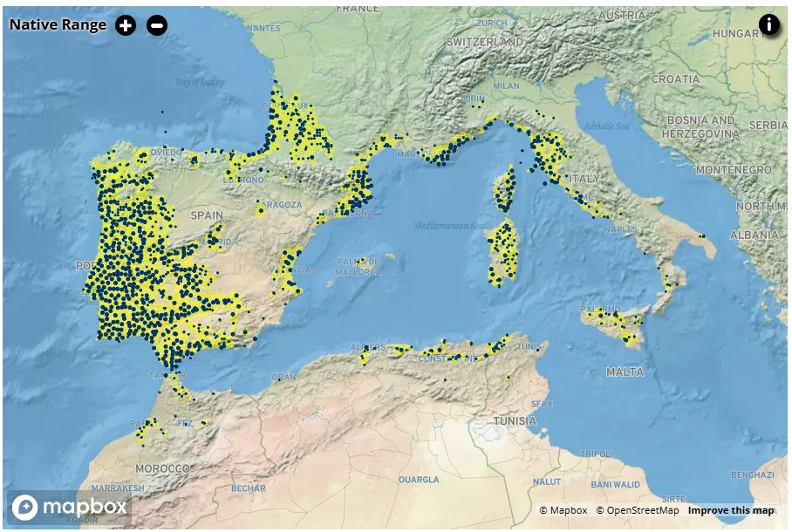Open the © Mapbox attribution link
The image size is (792, 532).
point(563,510)
